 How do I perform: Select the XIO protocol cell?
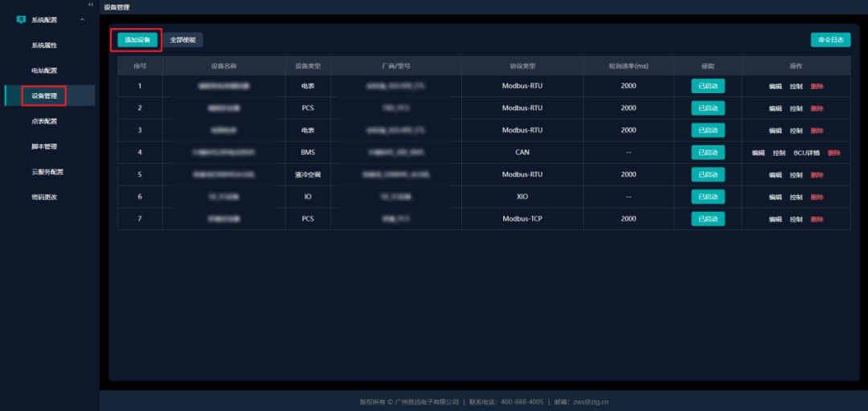coord(522,197)
